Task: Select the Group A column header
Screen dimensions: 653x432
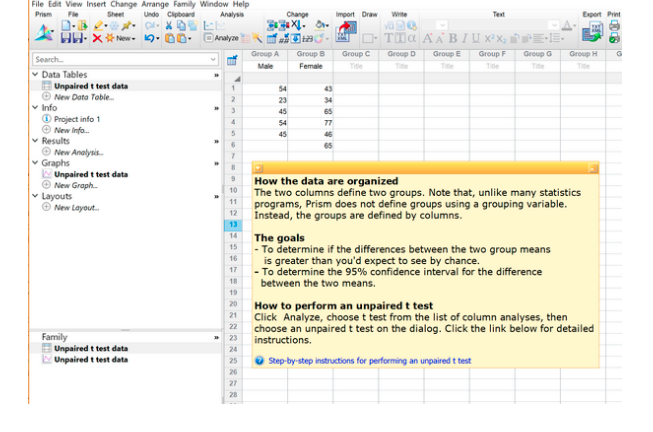Action: (x=265, y=54)
